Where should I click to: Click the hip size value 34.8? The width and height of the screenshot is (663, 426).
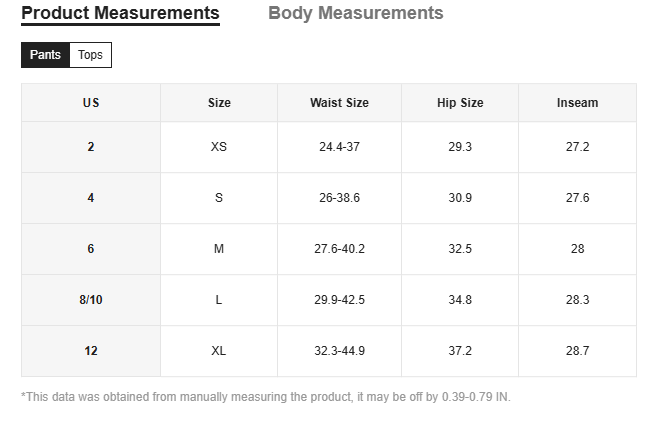pyautogui.click(x=460, y=300)
